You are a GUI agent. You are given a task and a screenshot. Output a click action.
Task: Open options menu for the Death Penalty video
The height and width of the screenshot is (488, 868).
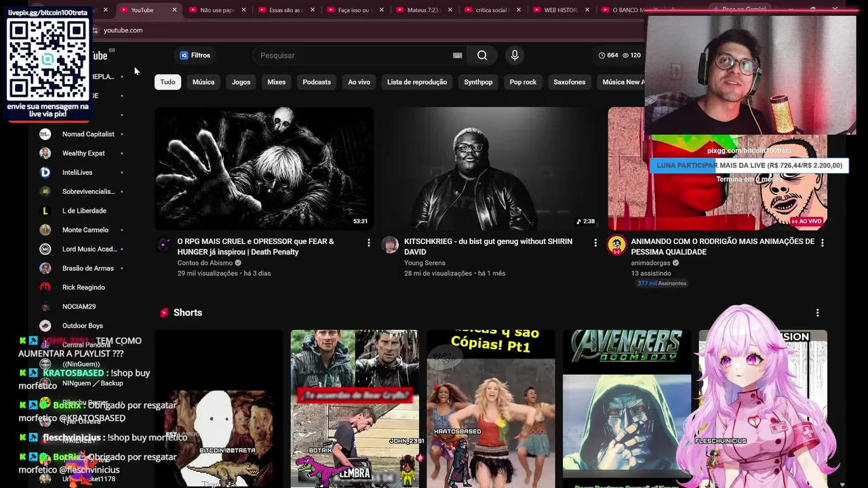click(x=369, y=243)
